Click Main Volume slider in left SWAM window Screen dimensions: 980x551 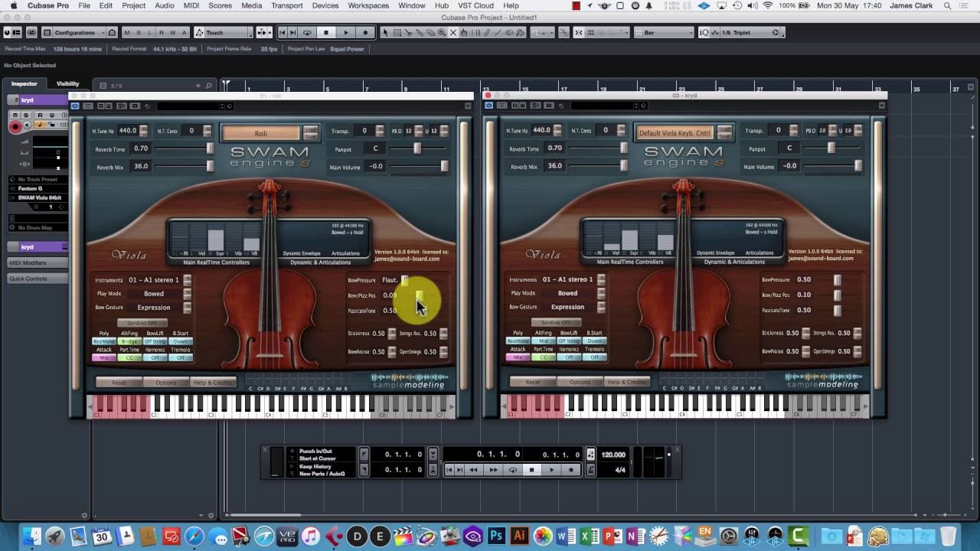[x=418, y=166]
